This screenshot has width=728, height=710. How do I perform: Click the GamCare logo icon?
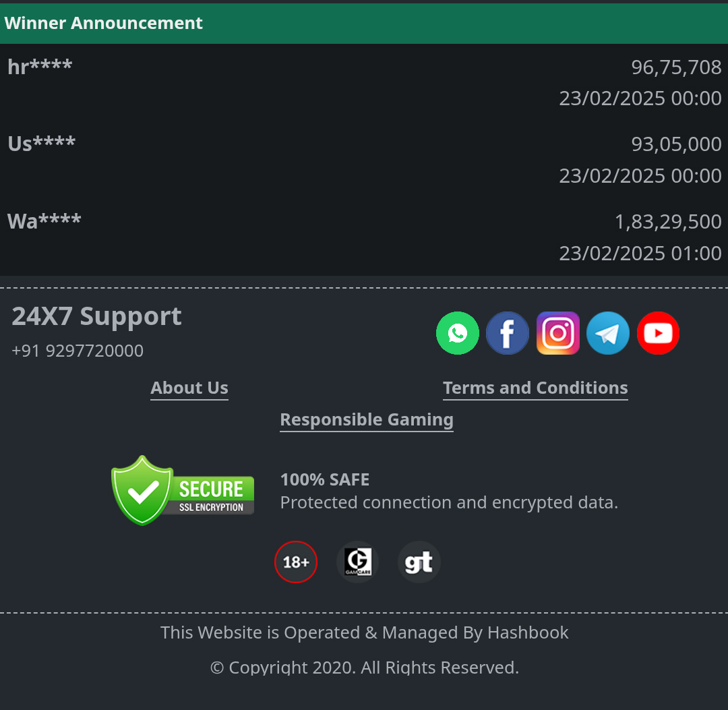(x=357, y=562)
